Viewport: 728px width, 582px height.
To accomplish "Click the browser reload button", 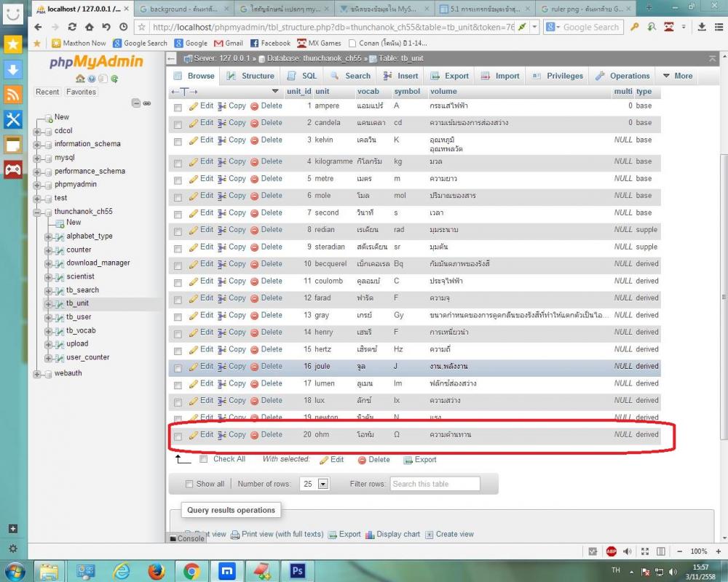I will tap(72, 27).
